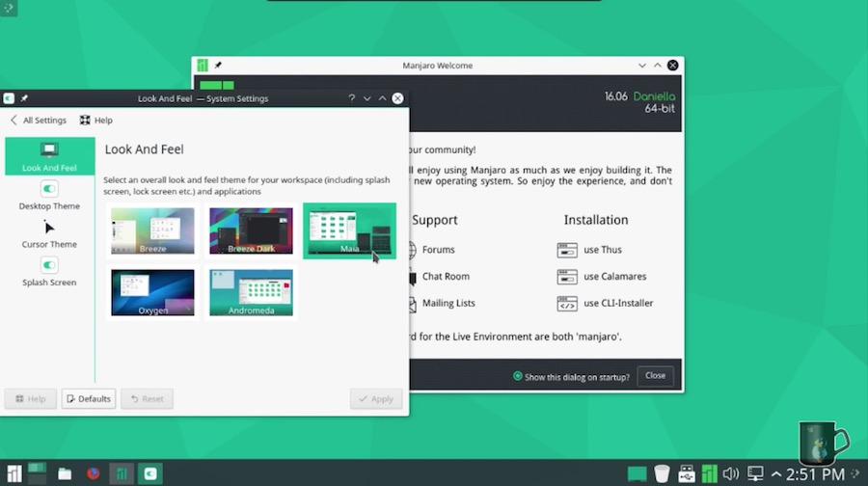868x486 pixels.
Task: Click the Apply button
Action: pos(376,398)
